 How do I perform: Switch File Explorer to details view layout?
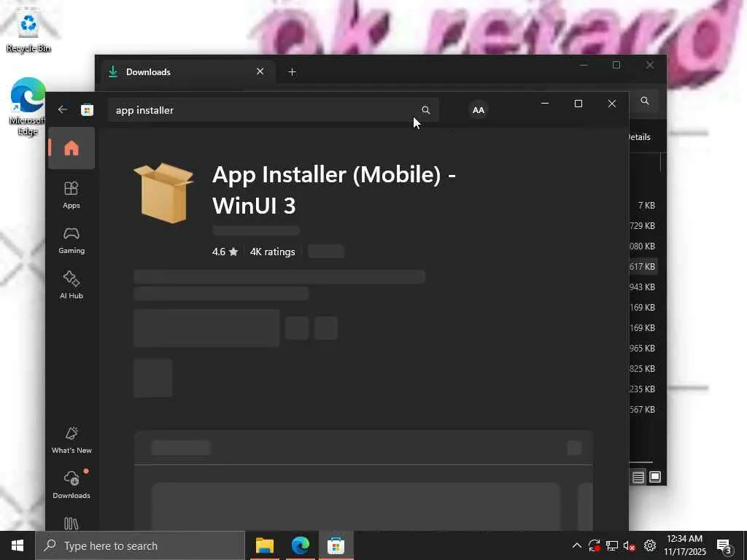(x=638, y=477)
